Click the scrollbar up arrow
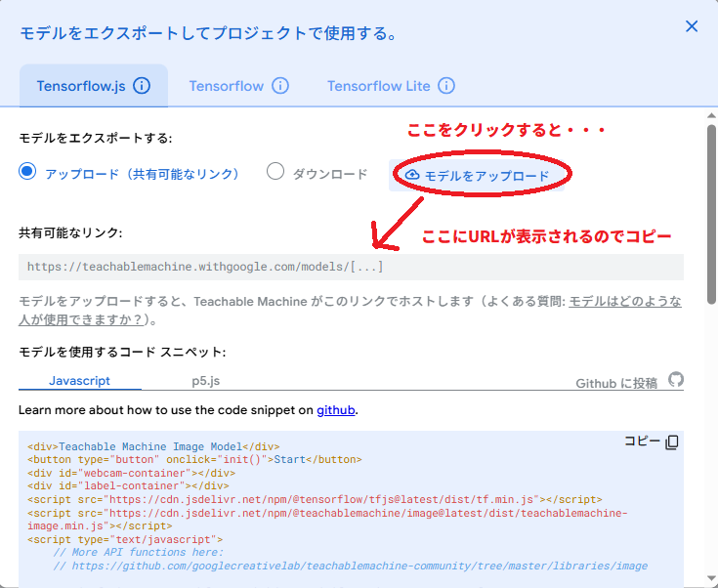The width and height of the screenshot is (718, 588). pyautogui.click(x=711, y=116)
